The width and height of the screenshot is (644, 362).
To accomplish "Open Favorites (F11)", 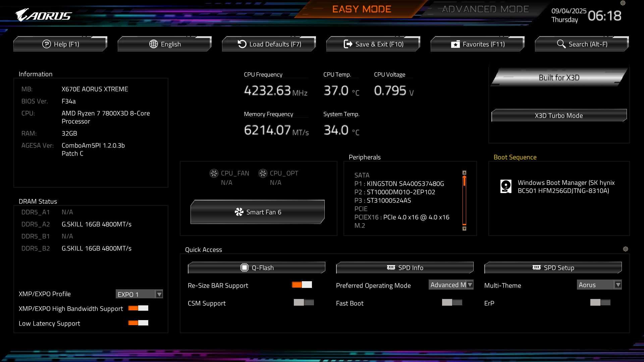I will 478,44.
